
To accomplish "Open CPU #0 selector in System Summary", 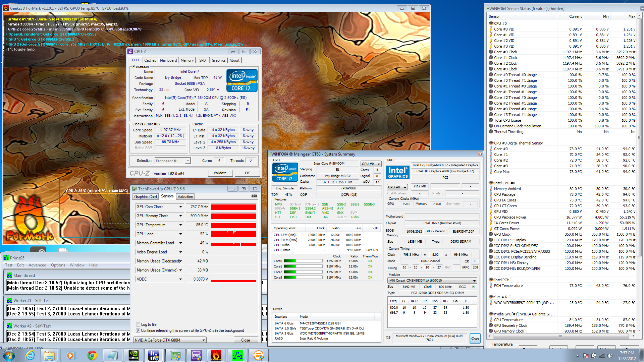I will tap(371, 164).
